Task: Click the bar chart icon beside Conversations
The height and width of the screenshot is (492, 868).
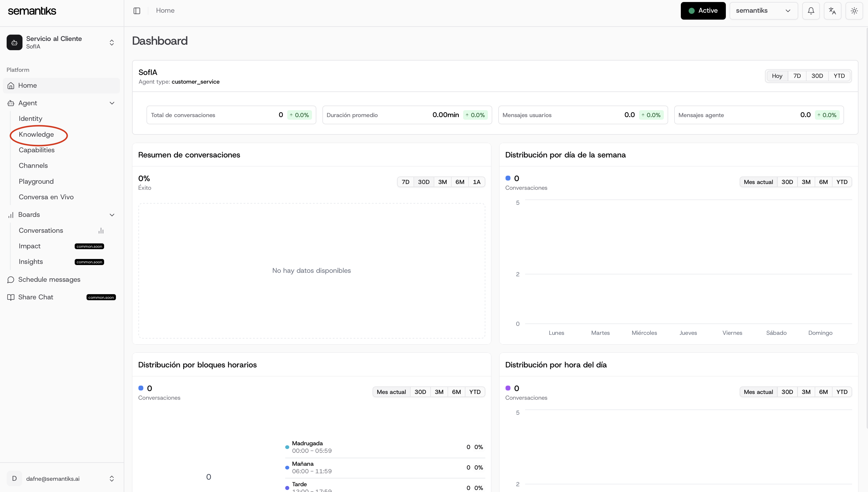Action: pyautogui.click(x=101, y=231)
